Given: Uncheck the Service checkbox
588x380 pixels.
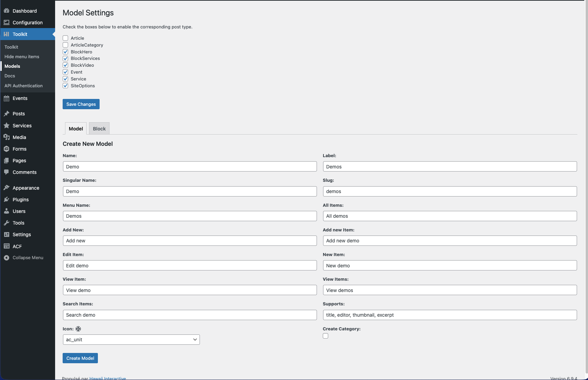Looking at the screenshot, I should pyautogui.click(x=65, y=79).
